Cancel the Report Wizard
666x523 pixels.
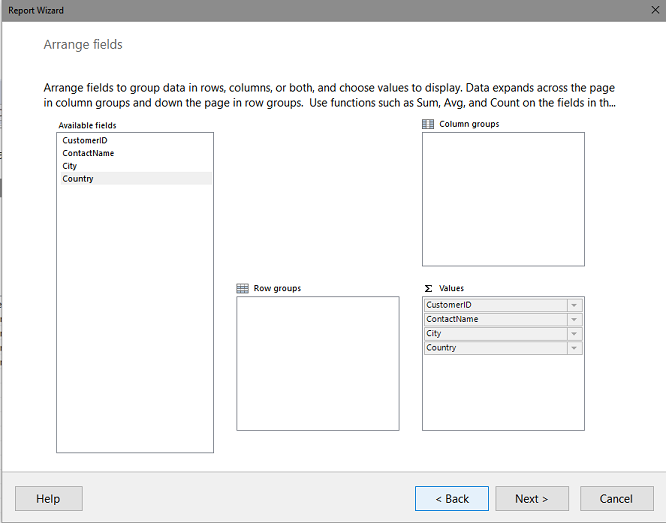click(x=617, y=498)
